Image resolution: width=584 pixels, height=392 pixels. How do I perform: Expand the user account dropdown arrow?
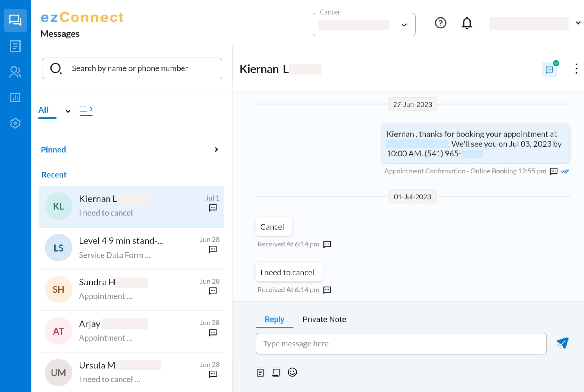pyautogui.click(x=578, y=23)
